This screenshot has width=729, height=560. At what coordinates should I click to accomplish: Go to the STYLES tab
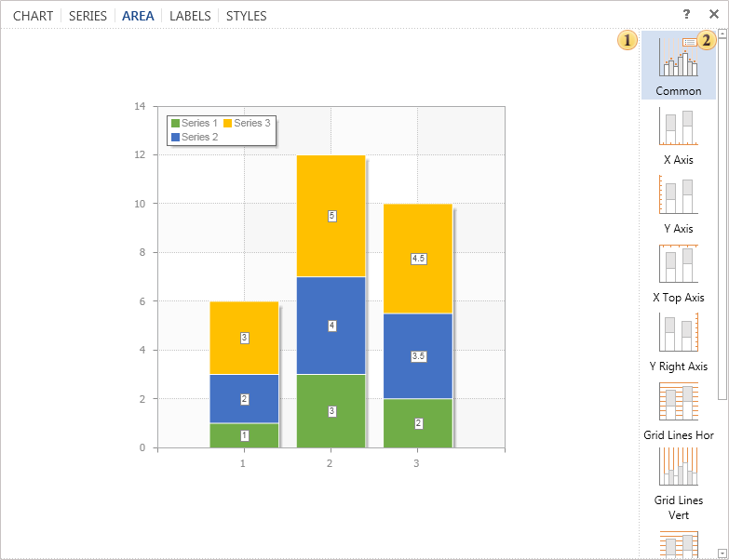(x=246, y=16)
